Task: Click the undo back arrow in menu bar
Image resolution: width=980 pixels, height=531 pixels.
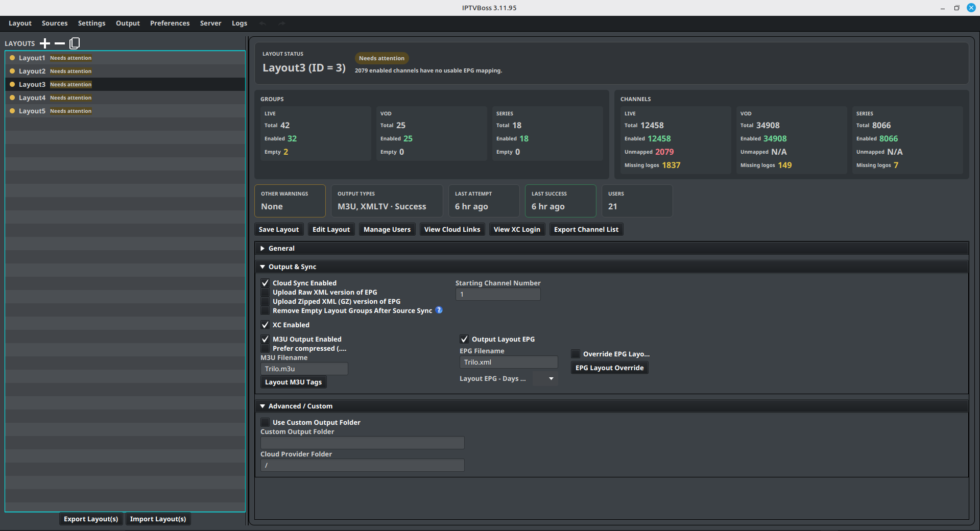Action: point(262,23)
